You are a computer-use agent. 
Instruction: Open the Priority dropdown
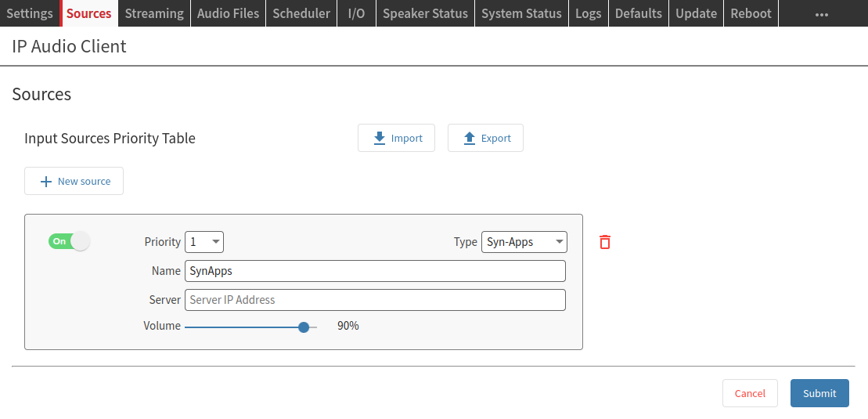204,242
